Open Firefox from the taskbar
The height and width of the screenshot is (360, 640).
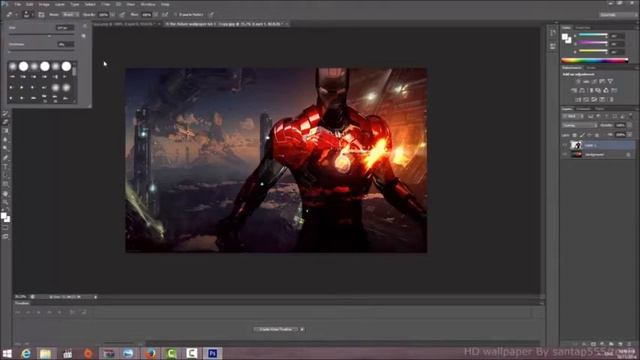click(x=151, y=353)
